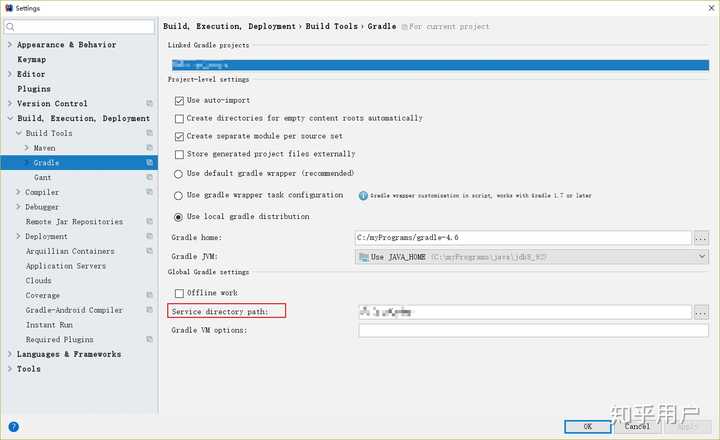Screen dimensions: 720x440
Task: Click Build Tools in breadcrumb path
Action: tap(332, 26)
